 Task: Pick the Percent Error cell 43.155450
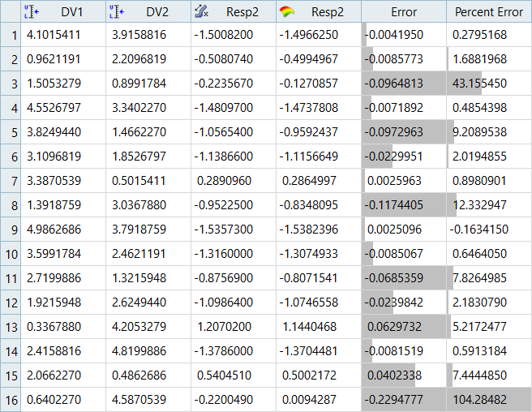[x=488, y=84]
